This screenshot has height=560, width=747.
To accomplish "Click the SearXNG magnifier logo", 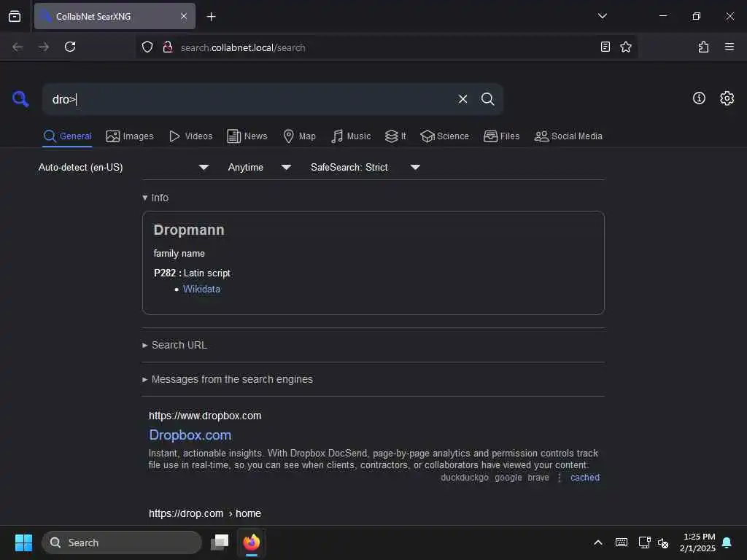I will (x=20, y=99).
